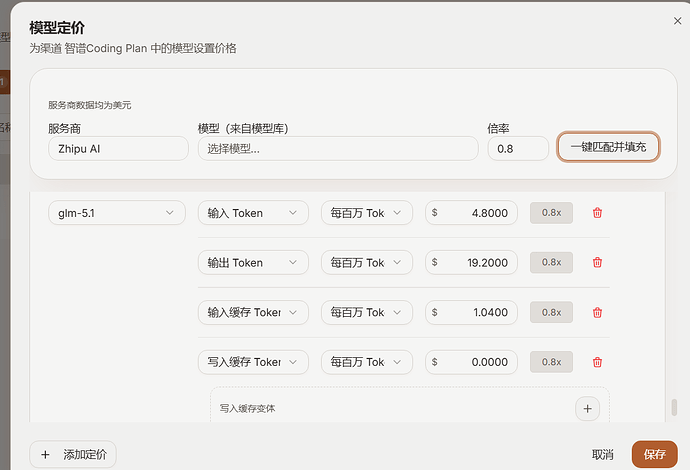Screen dimensions: 690x470
Task: Click the 0.8x badge in 输入缓存 Token row
Action: (x=551, y=312)
